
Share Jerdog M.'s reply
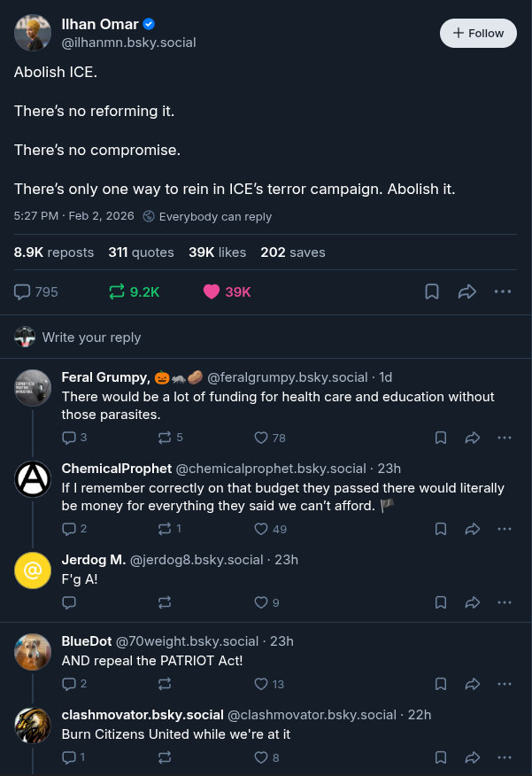click(473, 602)
